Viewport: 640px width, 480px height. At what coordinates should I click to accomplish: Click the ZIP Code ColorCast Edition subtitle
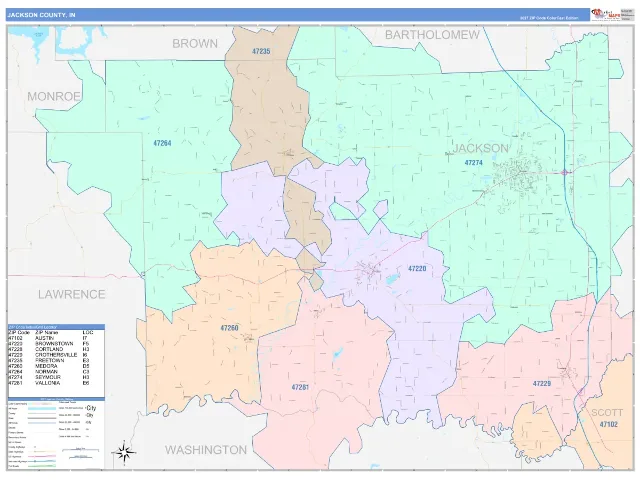pyautogui.click(x=549, y=18)
